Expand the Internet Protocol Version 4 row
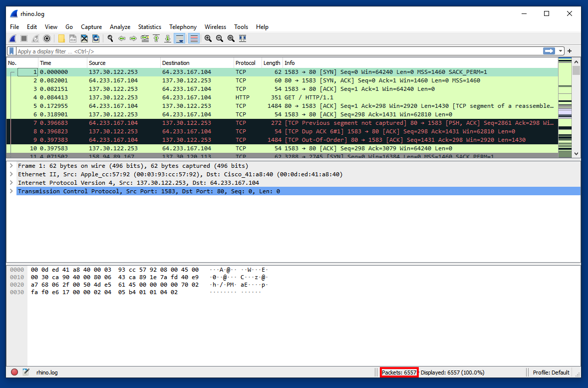This screenshot has width=588, height=388. [x=11, y=183]
